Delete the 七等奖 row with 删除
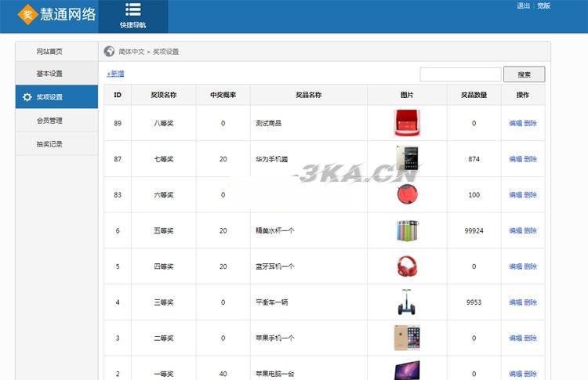Viewport: 588px width, 380px height. [531, 159]
